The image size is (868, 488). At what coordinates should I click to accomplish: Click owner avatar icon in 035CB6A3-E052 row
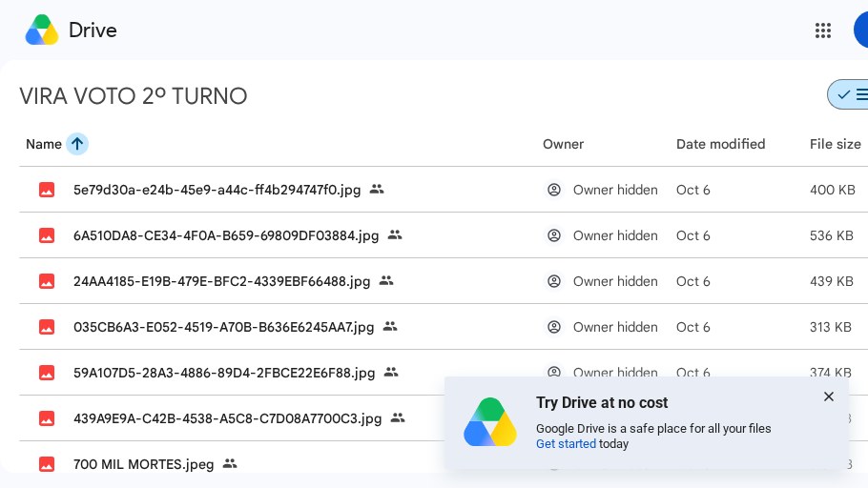click(x=553, y=327)
